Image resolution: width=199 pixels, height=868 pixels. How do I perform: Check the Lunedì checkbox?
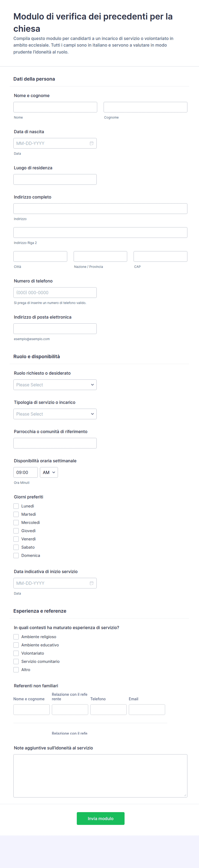[16, 506]
